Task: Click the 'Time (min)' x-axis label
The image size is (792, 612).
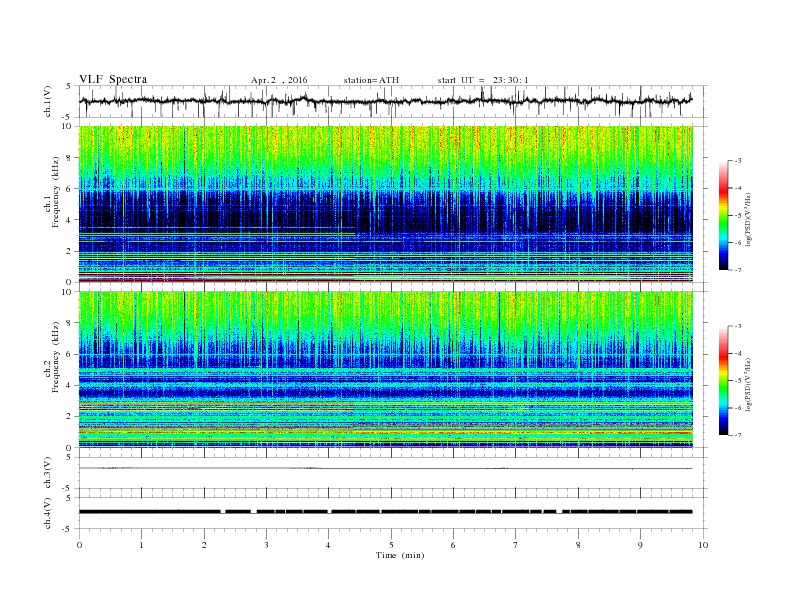Action: click(x=400, y=555)
